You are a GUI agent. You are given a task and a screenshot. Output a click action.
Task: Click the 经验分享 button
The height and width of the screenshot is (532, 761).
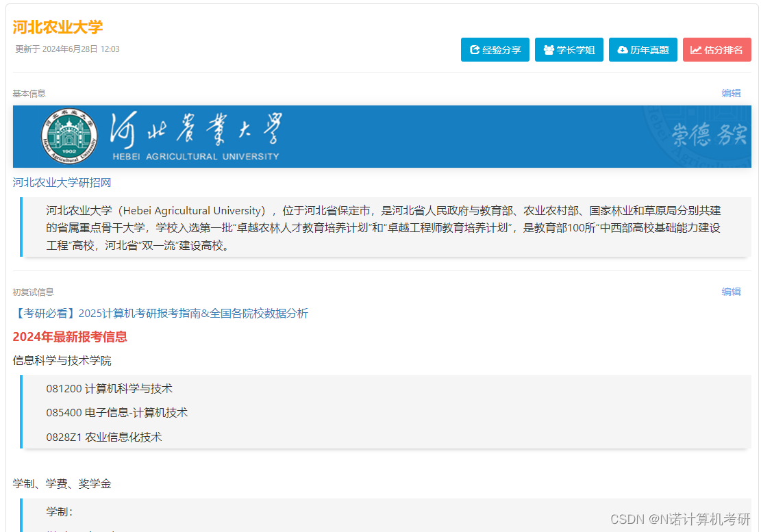pos(495,49)
